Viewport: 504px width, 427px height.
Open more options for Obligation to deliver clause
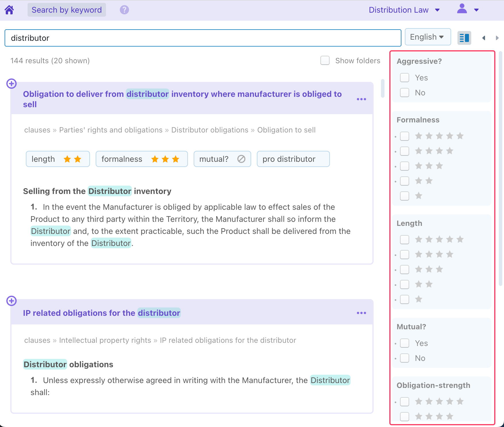(361, 99)
